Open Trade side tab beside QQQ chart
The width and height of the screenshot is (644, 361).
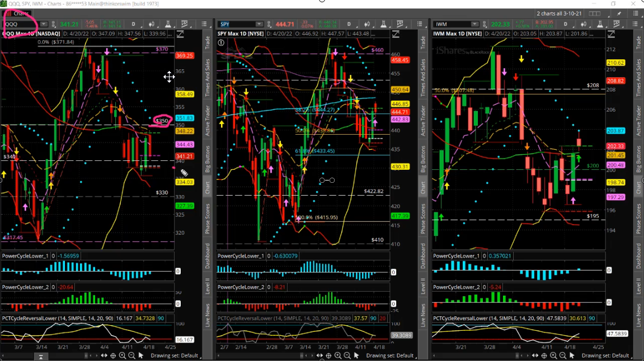208,43
